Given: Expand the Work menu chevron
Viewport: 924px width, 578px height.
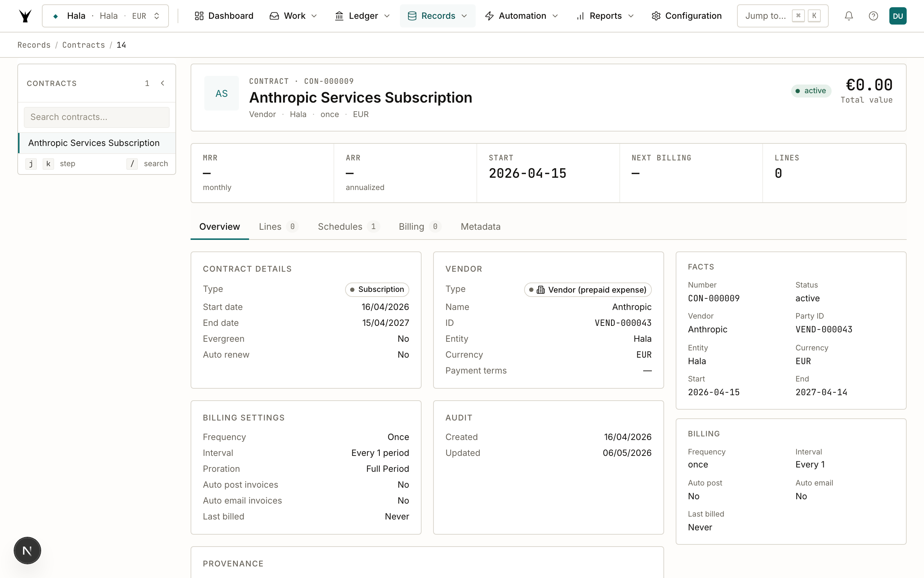Looking at the screenshot, I should [314, 16].
